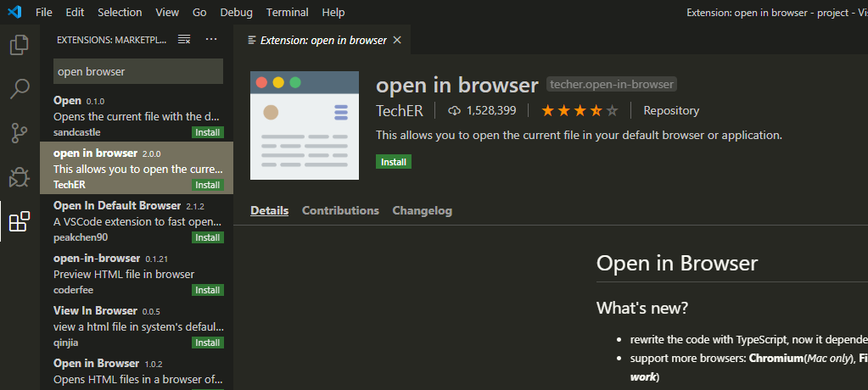Select the Open in Browser 1.0.2 entry
Viewport: 868px width, 390px height.
tap(137, 371)
